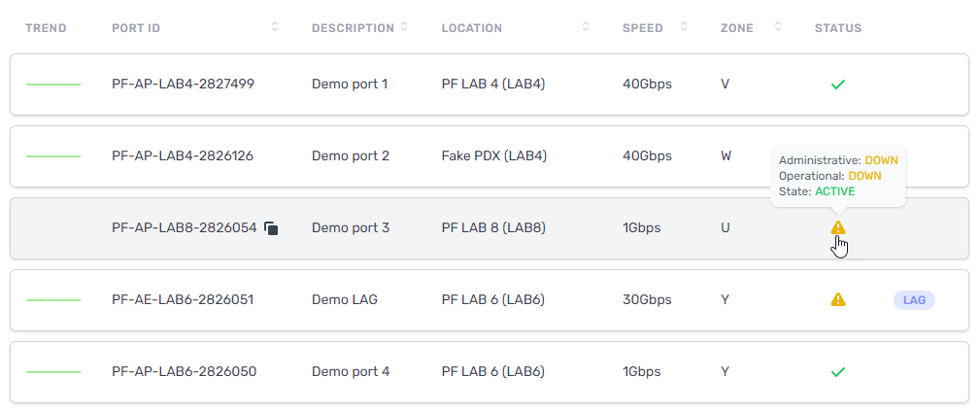
Task: Click the trend line for Demo port 1
Action: tap(53, 84)
